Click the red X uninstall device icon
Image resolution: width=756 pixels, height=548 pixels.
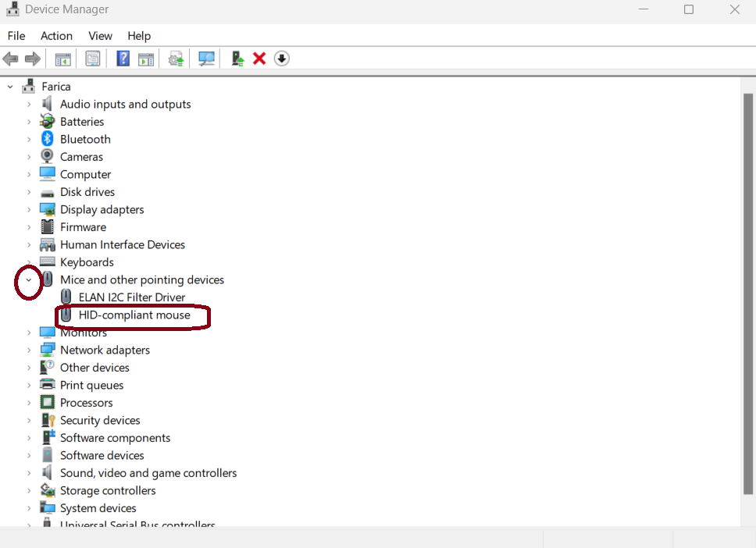[259, 59]
